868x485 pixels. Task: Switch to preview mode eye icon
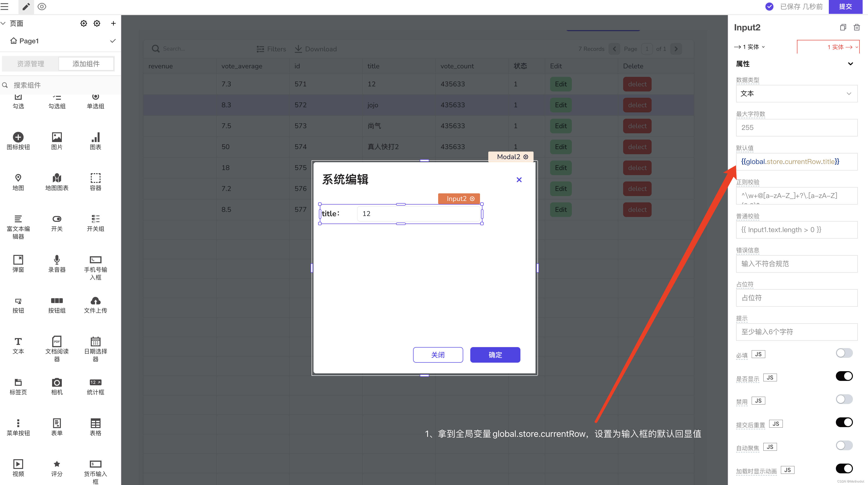(42, 6)
